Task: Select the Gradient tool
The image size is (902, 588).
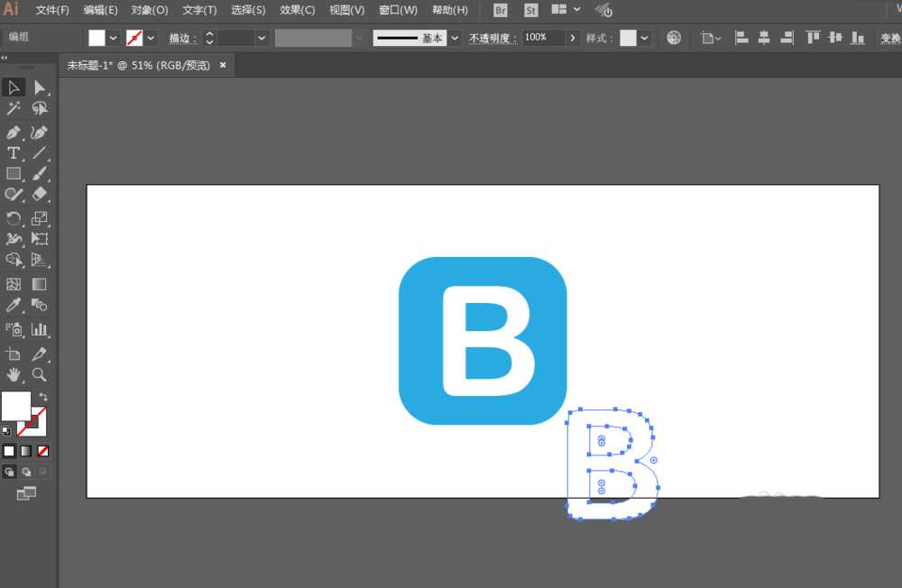Action: click(39, 284)
